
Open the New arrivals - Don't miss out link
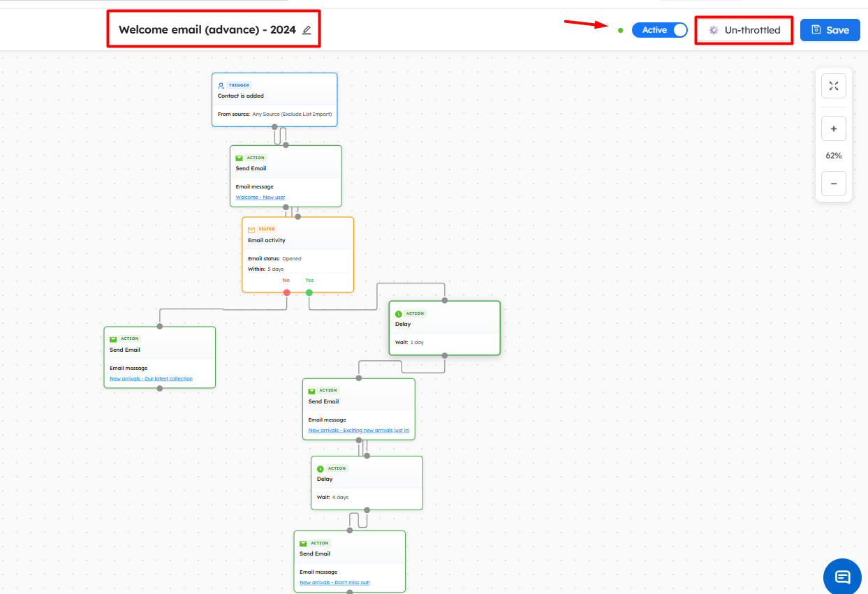tap(334, 583)
